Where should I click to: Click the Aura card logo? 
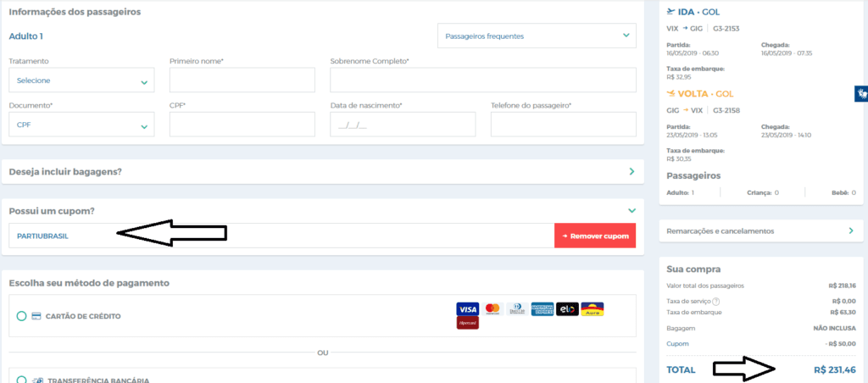pyautogui.click(x=593, y=308)
